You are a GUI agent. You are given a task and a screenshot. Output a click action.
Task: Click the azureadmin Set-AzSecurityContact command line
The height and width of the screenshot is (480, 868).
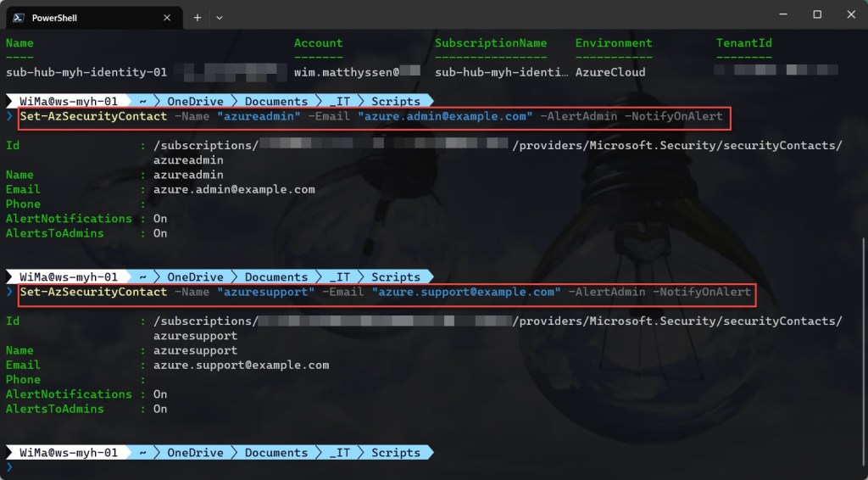coord(372,116)
